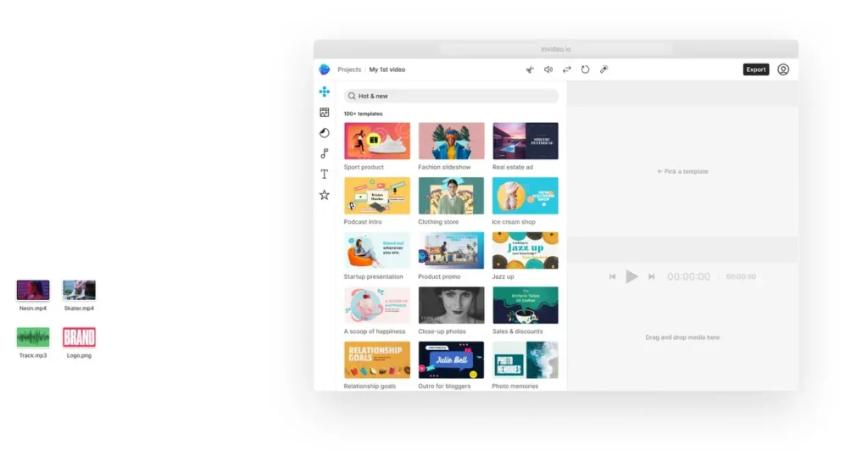Open the templates panel sidebar icon

pyautogui.click(x=325, y=92)
